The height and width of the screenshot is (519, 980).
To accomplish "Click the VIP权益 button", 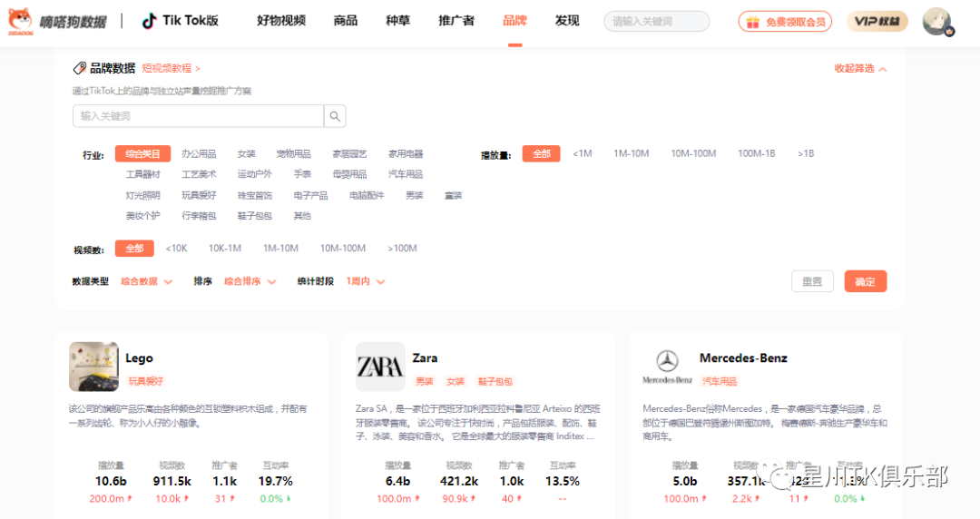I will pos(877,21).
